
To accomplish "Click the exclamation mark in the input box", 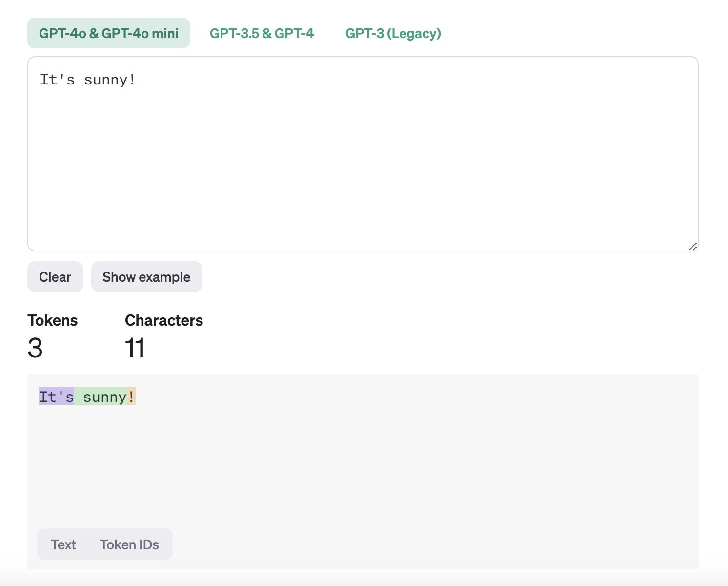I will 132,80.
